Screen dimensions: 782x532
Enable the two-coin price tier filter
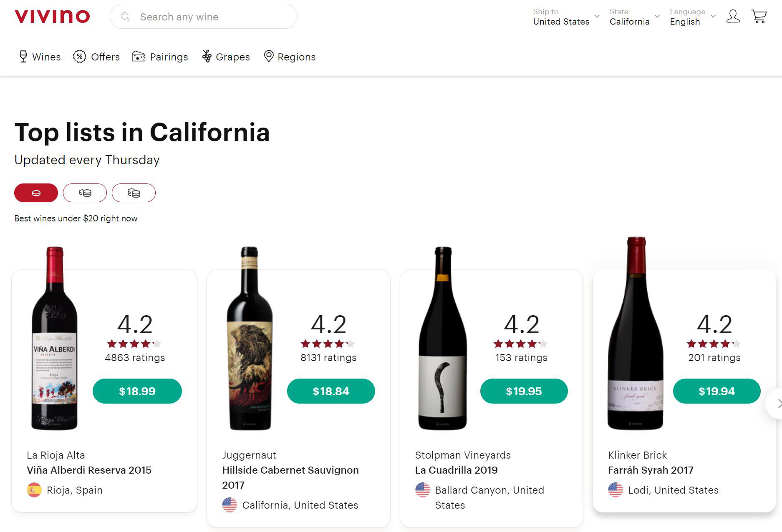pyautogui.click(x=85, y=193)
